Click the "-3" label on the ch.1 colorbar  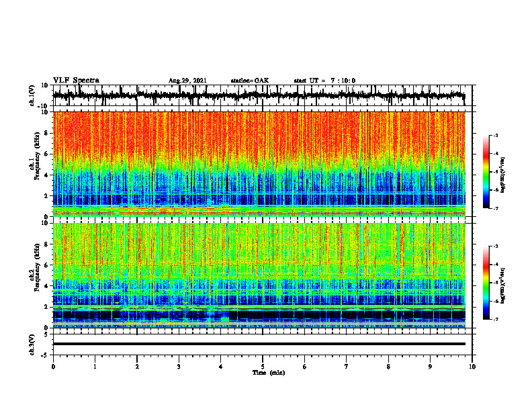coord(495,135)
